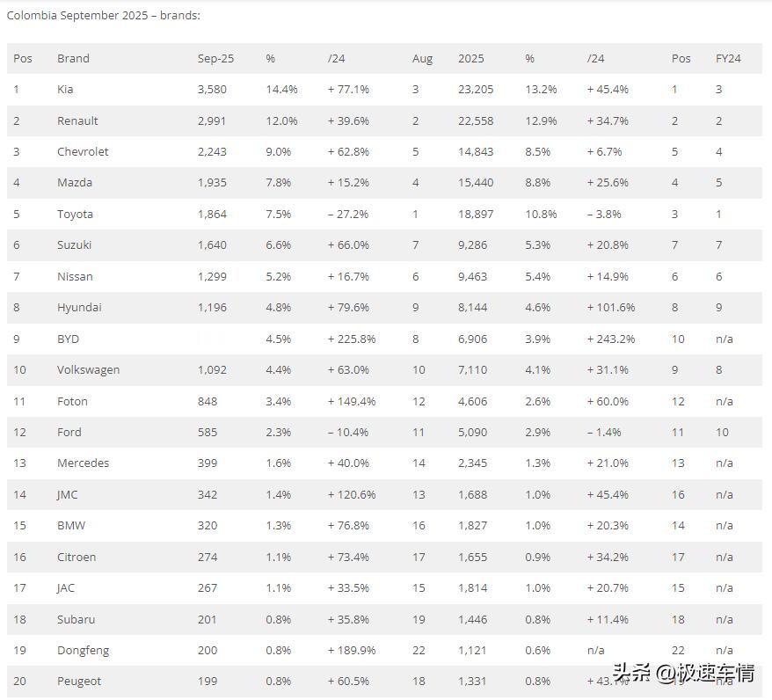Select Hyundai's +101.6% year-to-date change
772x700 pixels.
pos(611,308)
